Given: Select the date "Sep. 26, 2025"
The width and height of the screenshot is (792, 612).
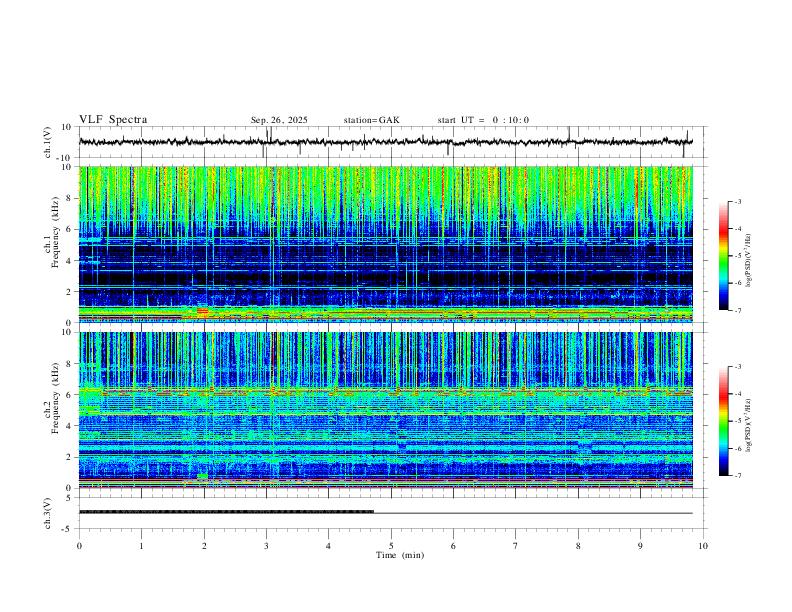Looking at the screenshot, I should click(279, 120).
